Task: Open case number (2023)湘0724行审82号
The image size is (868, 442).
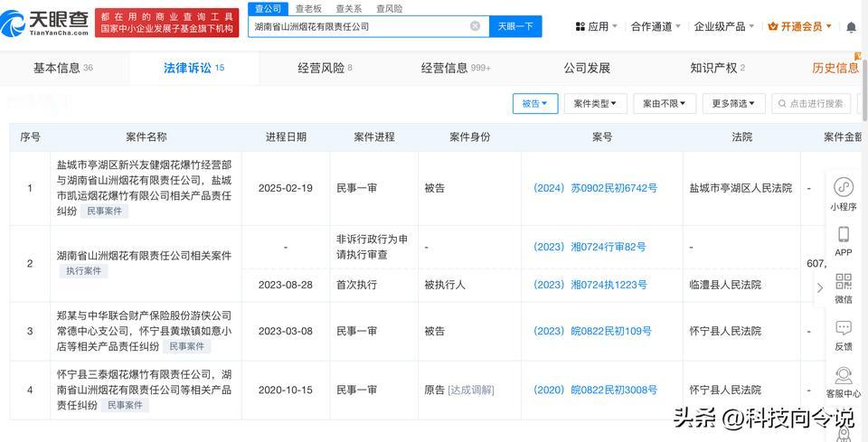Action: (x=590, y=247)
